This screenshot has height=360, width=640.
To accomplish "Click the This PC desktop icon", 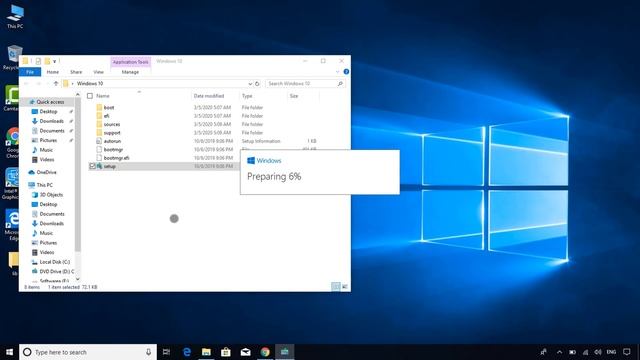I will (15, 16).
